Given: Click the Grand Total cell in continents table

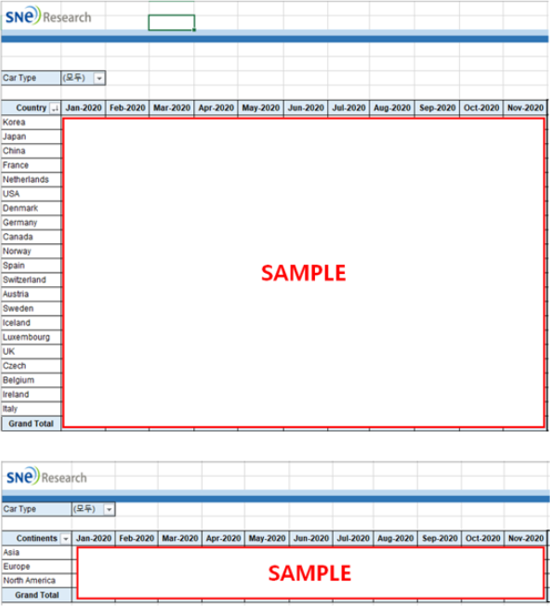Looking at the screenshot, I should pos(37,595).
